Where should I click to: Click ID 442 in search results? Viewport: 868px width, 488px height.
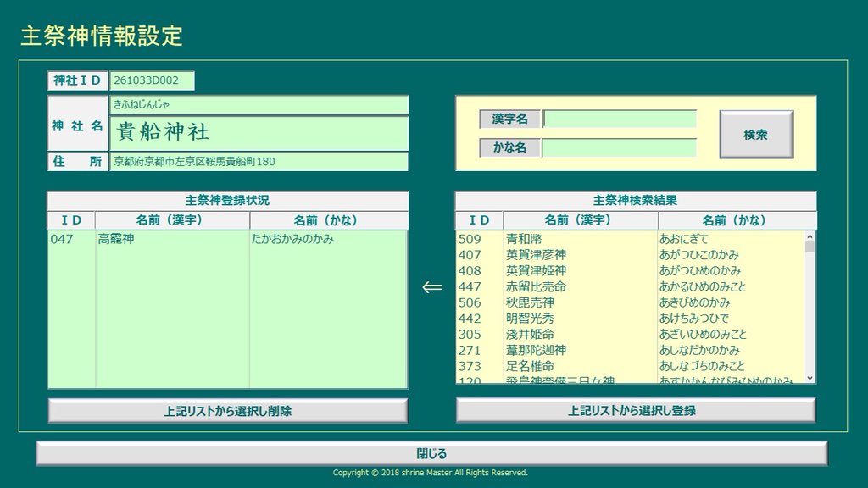point(470,319)
